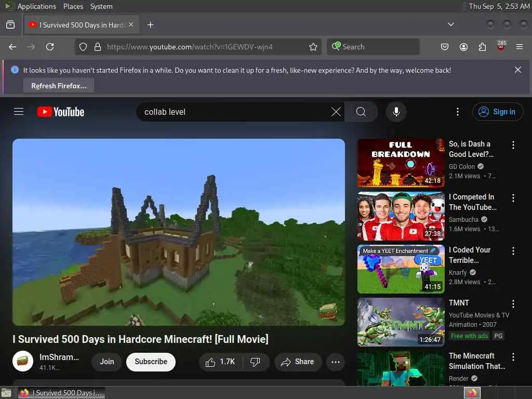Image resolution: width=532 pixels, height=399 pixels.
Task: Click show desktop icon in taskbar
Action: (6, 393)
